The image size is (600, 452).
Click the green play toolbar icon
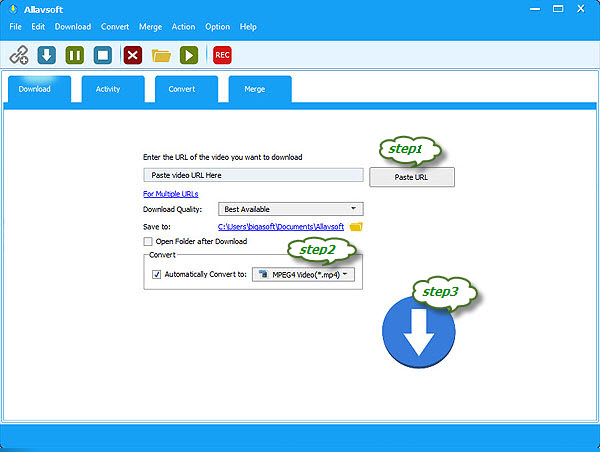(x=189, y=55)
